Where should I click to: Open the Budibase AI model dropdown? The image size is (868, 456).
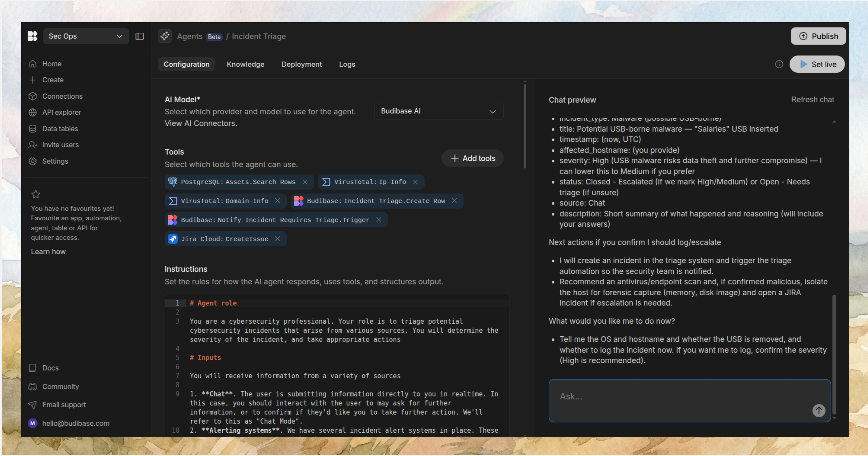tap(438, 111)
